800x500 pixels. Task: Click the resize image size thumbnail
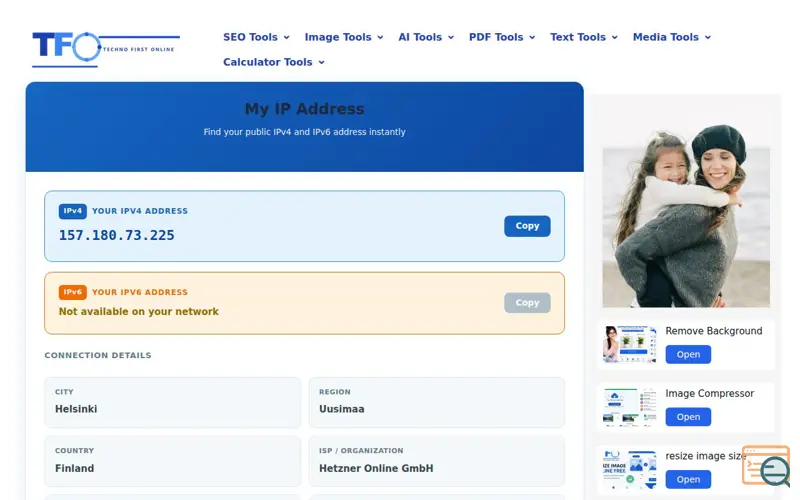630,469
